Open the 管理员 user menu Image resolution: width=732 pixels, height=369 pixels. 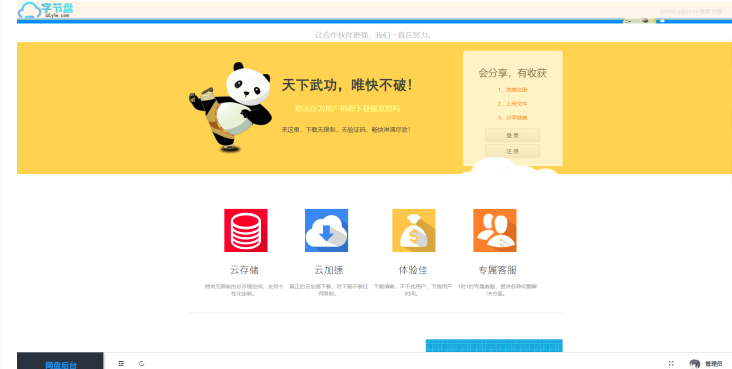pos(713,364)
